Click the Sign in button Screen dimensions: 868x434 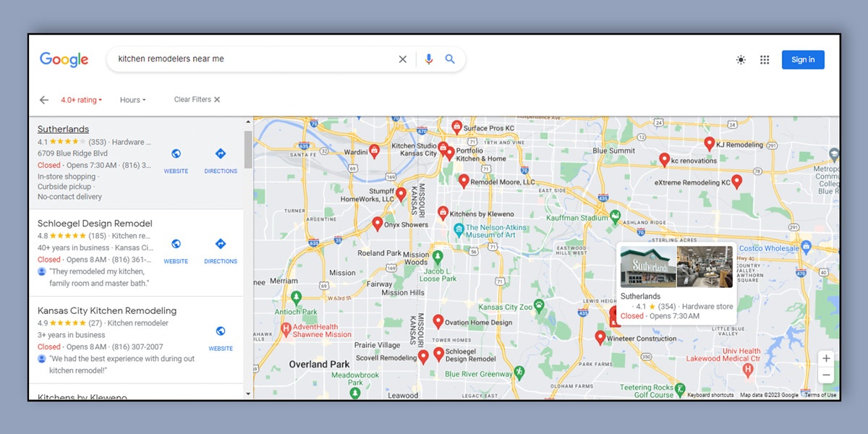803,60
